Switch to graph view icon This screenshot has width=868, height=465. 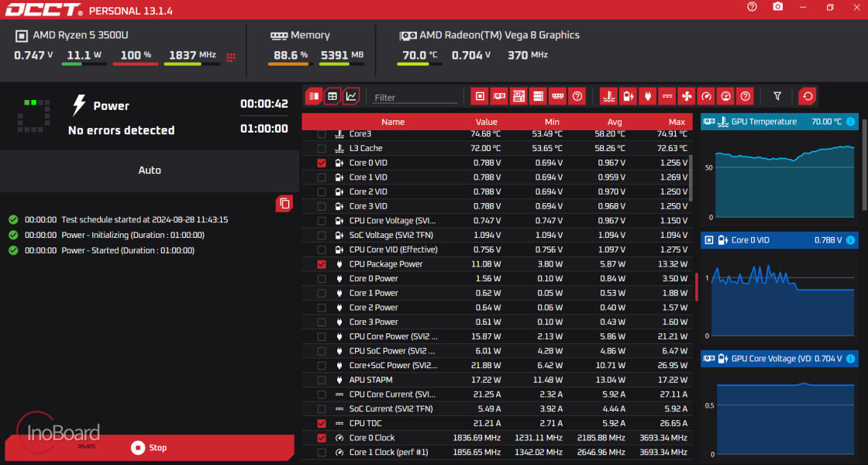click(x=351, y=96)
